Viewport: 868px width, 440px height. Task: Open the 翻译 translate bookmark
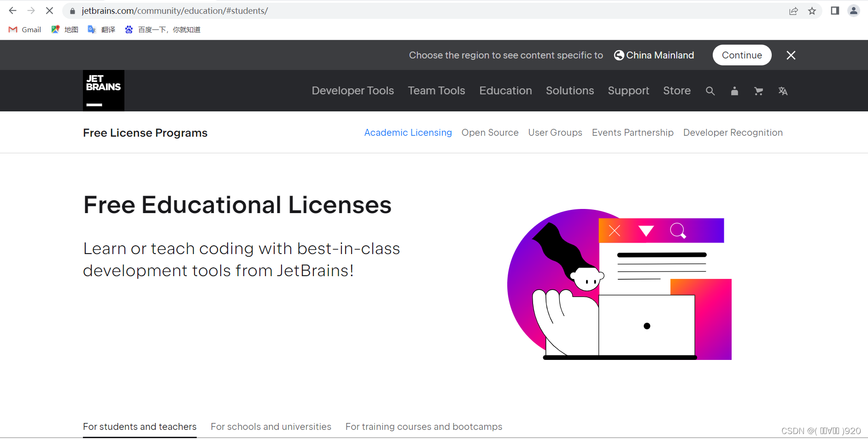point(101,29)
